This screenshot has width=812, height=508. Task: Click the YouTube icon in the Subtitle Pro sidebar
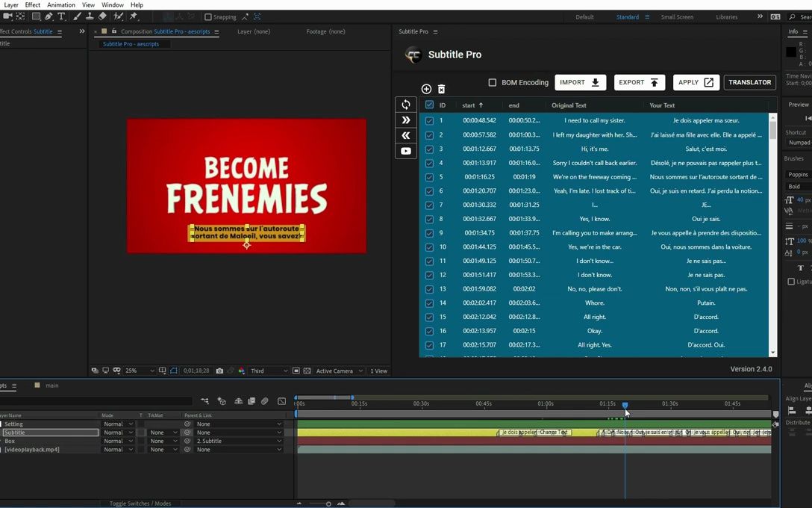click(405, 151)
